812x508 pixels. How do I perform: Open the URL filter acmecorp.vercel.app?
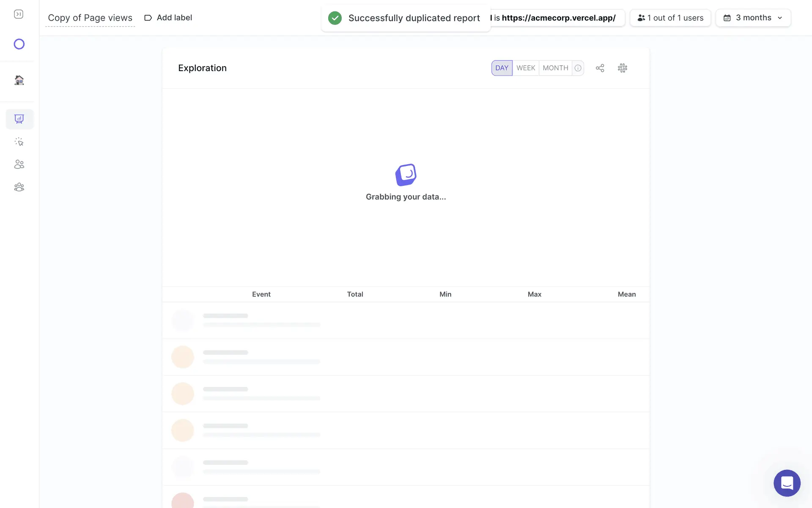[557, 18]
